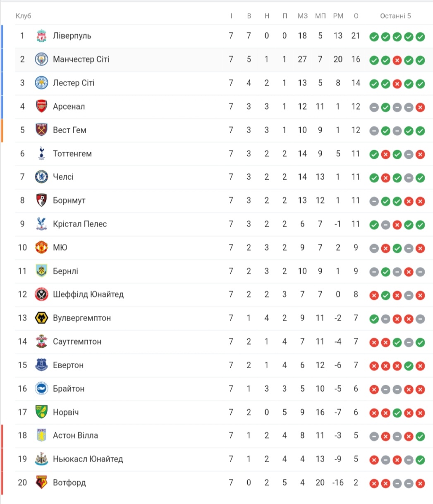Click the Tottenham cockerel crest icon
433x504 pixels.
click(x=41, y=154)
